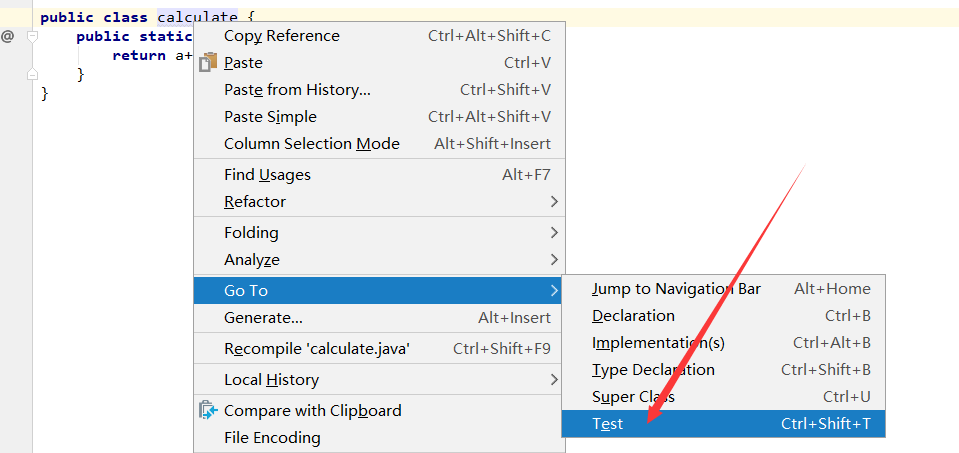
Task: Click the class name 'calculate' in editor
Action: coord(197,17)
